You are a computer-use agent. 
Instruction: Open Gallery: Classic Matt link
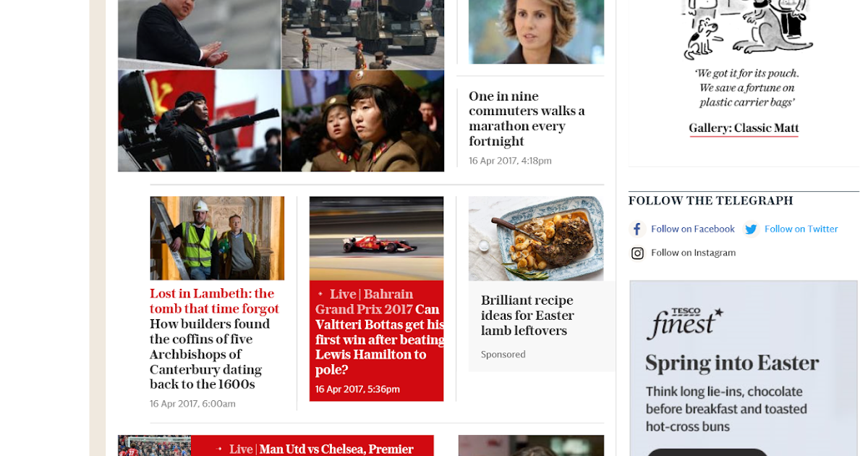coord(744,128)
